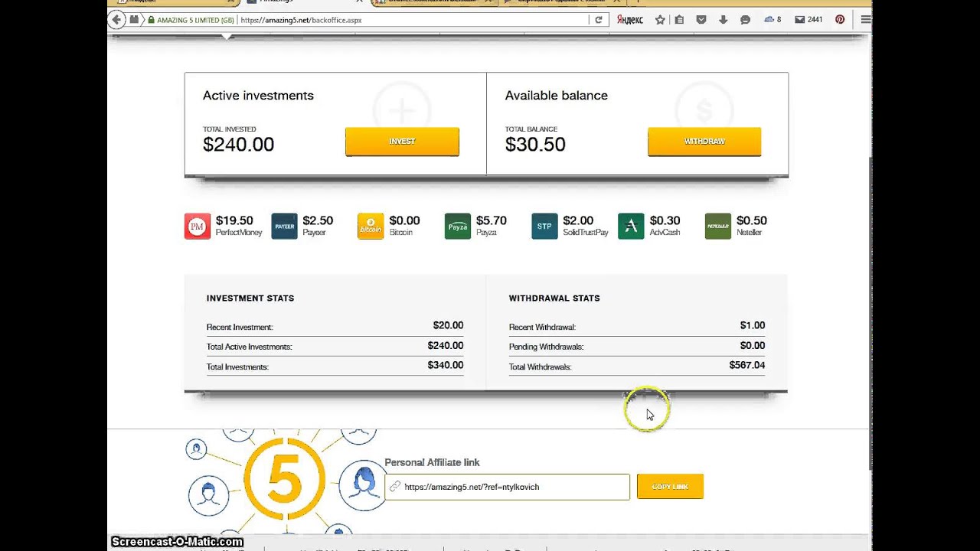The width and height of the screenshot is (980, 551).
Task: Click the PerfectMoney PM icon
Action: pyautogui.click(x=198, y=227)
